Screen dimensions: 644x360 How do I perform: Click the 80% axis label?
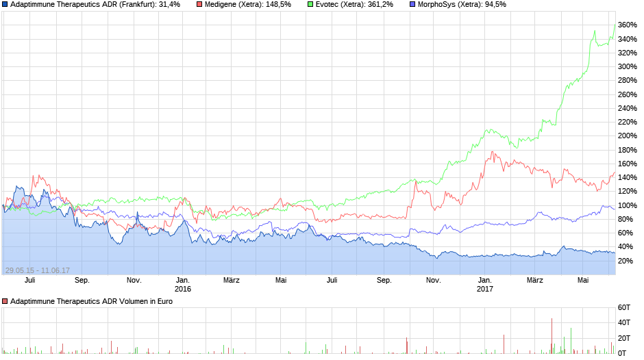[x=625, y=219]
